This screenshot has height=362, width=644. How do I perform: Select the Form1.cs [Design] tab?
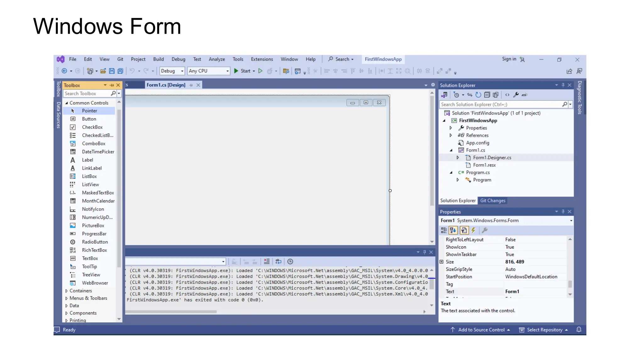point(166,85)
